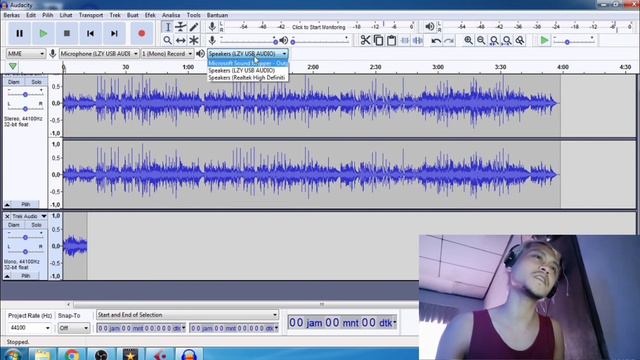Open Trek Audio track name menu
The height and width of the screenshot is (360, 640).
point(29,216)
